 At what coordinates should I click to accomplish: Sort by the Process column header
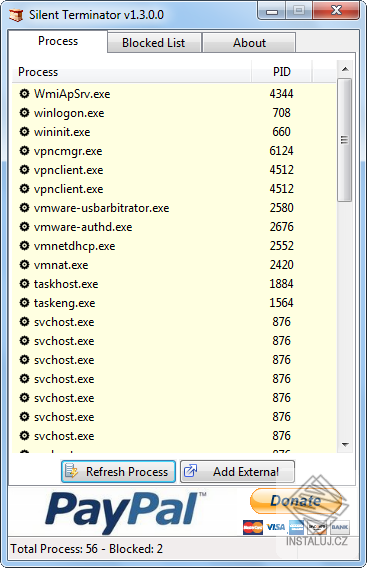pos(132,72)
